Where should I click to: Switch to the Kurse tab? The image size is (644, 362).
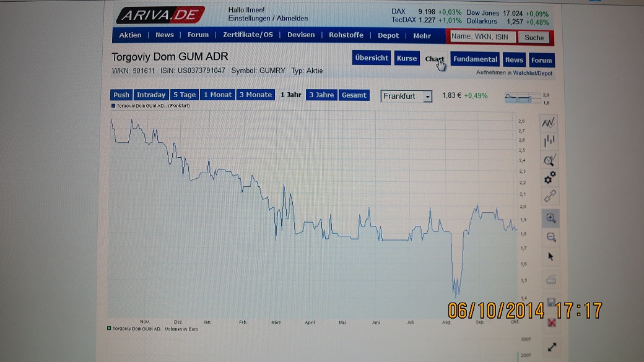click(x=407, y=58)
